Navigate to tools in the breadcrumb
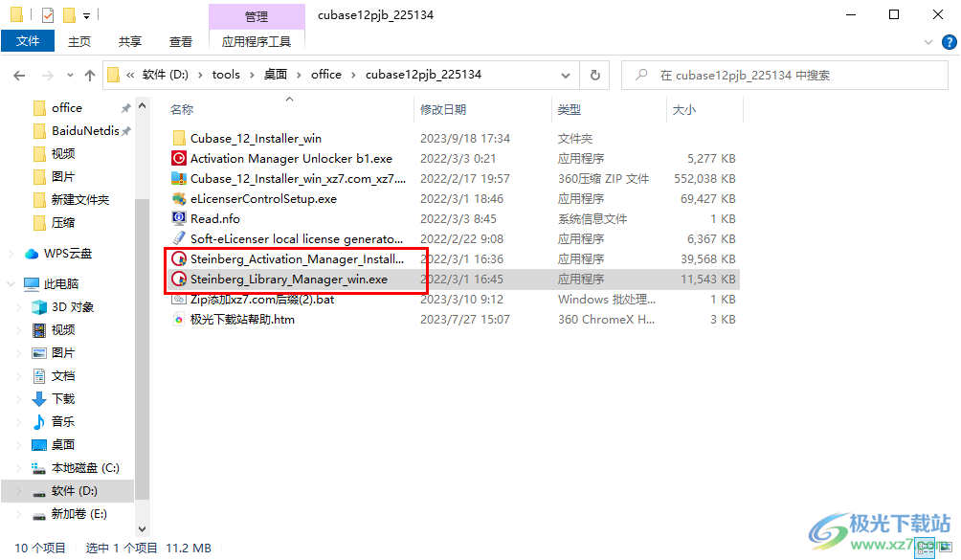961x560 pixels. coord(226,75)
